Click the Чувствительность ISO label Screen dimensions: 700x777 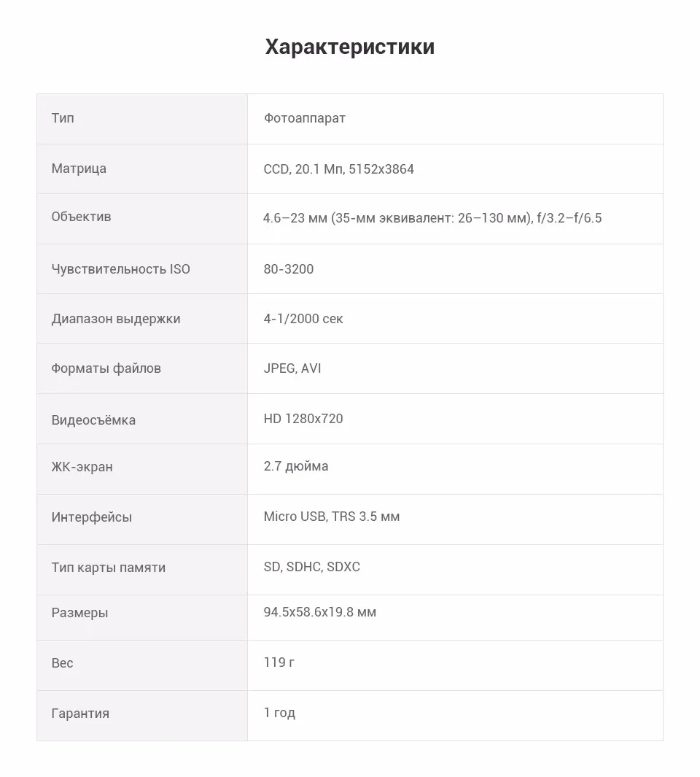(x=121, y=269)
